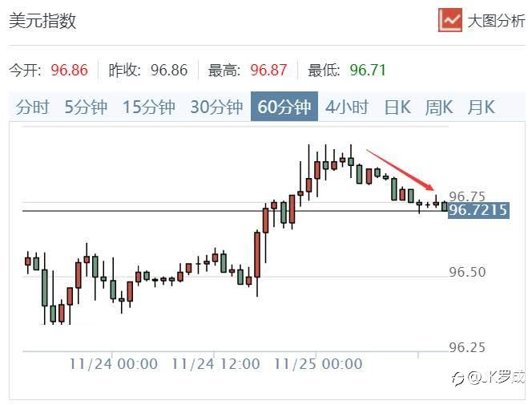Select the 15分钟 timeframe tab
The height and width of the screenshot is (405, 532).
pyautogui.click(x=148, y=107)
